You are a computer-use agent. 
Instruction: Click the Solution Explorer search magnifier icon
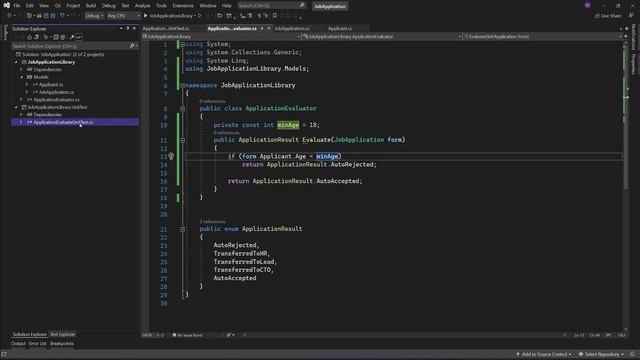(132, 46)
